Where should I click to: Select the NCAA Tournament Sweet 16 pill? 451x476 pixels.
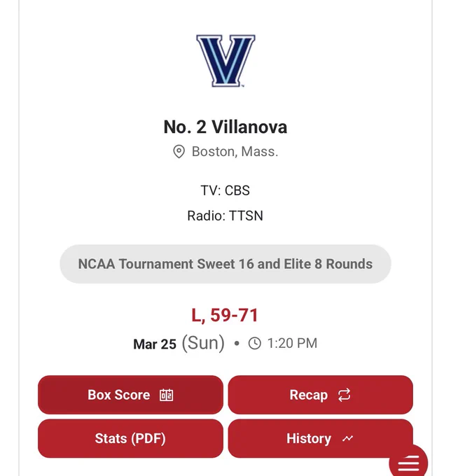click(x=225, y=264)
